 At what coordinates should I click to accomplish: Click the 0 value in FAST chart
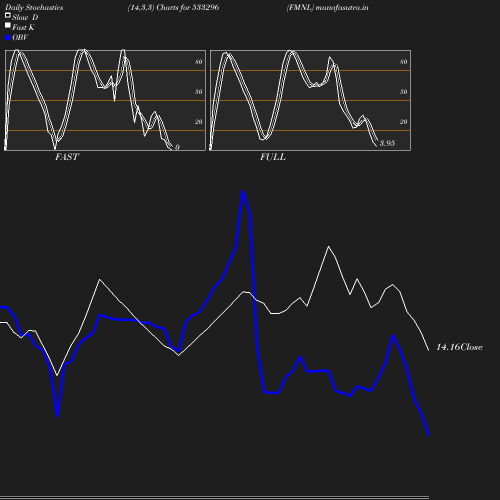177,147
